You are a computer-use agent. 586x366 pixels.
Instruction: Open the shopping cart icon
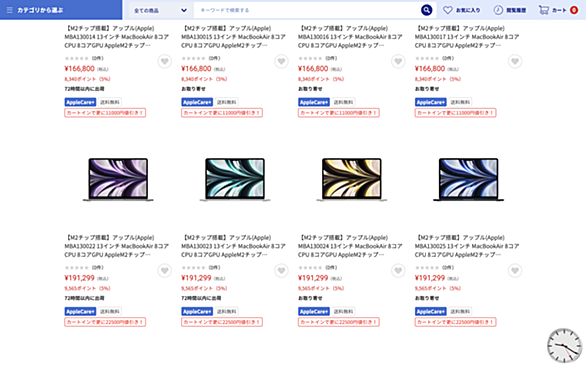[x=544, y=10]
